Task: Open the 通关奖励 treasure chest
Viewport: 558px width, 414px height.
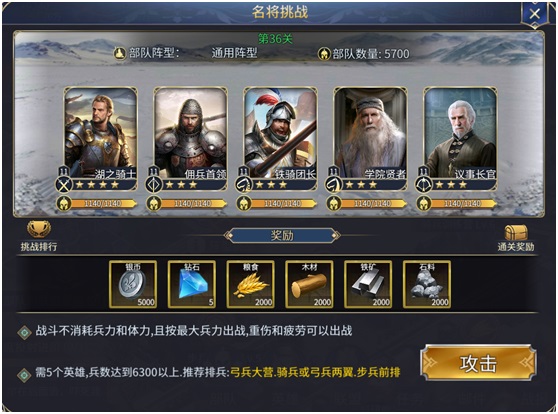Action: [x=516, y=233]
